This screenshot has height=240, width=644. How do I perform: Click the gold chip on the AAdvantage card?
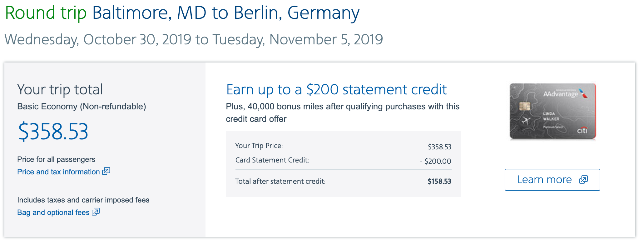click(x=525, y=107)
